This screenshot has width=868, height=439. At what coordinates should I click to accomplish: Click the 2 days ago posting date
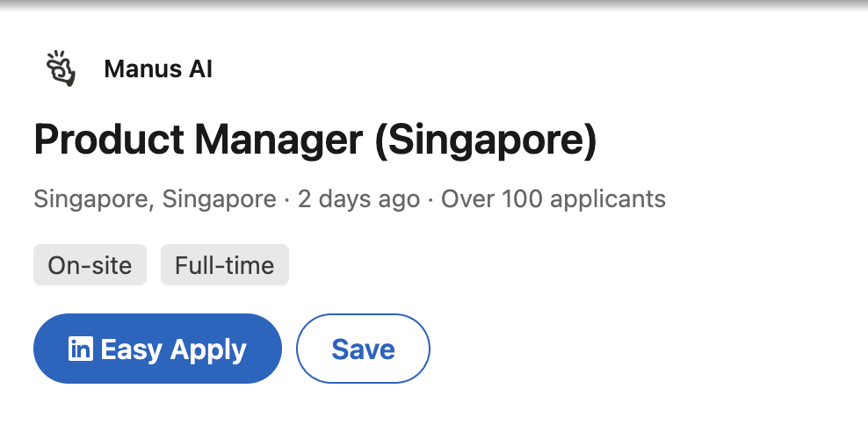[x=358, y=199]
